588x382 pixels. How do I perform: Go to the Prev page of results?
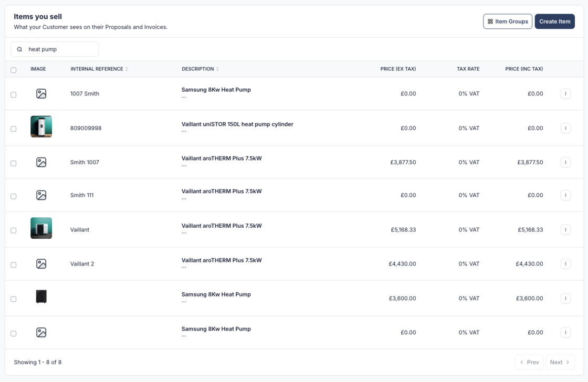[x=529, y=362]
